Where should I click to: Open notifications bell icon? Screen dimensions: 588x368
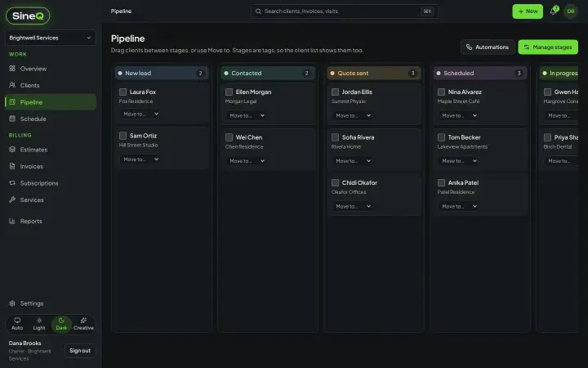(554, 11)
